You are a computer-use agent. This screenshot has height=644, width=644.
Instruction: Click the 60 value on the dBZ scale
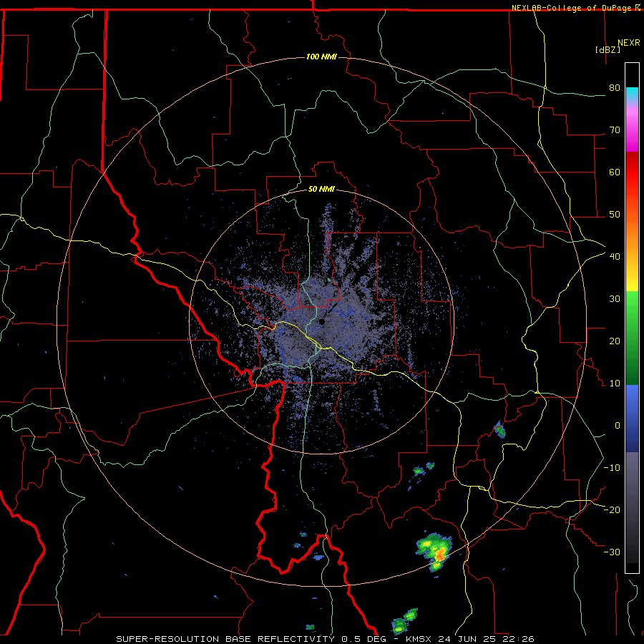pyautogui.click(x=615, y=172)
